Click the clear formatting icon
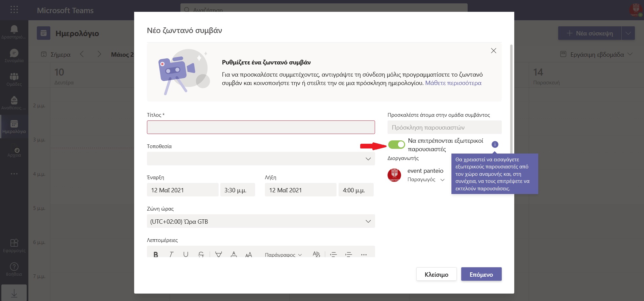Image resolution: width=644 pixels, height=301 pixels. point(316,254)
